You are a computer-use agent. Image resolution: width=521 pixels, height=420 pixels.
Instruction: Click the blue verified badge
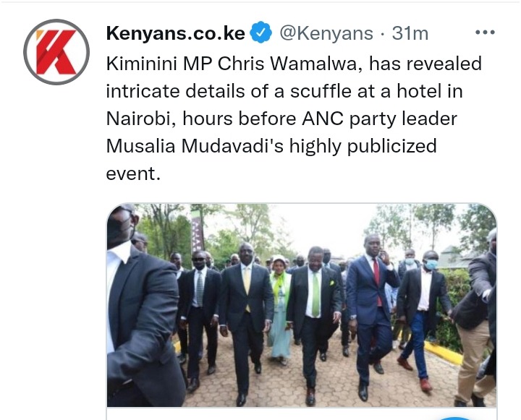(x=260, y=33)
